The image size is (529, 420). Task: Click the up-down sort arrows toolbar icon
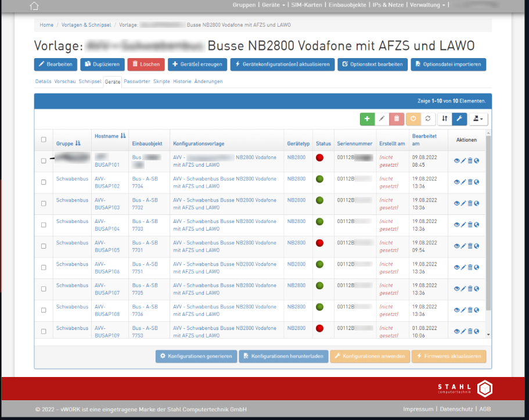click(444, 119)
